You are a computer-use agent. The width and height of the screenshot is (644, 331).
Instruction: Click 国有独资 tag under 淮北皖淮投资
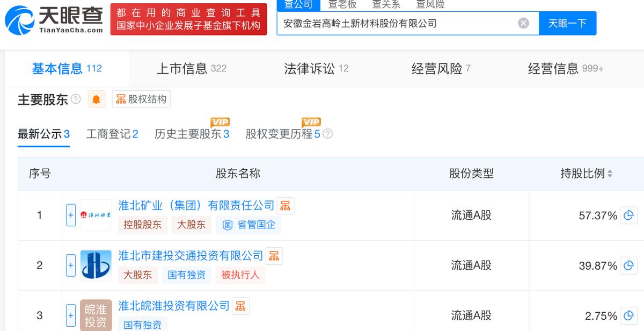pyautogui.click(x=143, y=324)
